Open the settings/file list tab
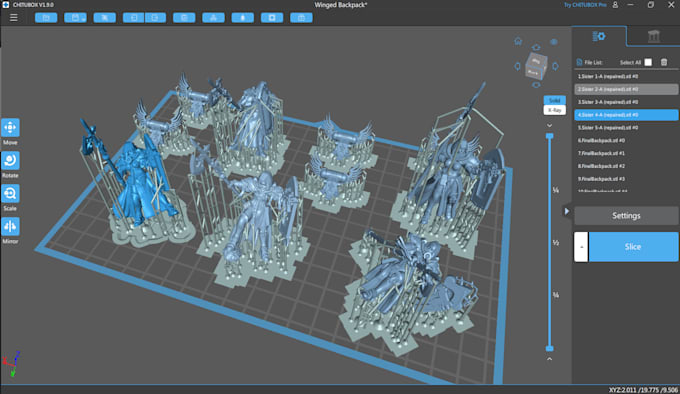The width and height of the screenshot is (680, 394). (x=599, y=36)
